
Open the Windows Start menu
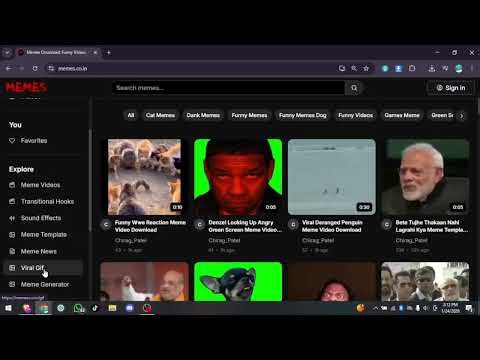(x=8, y=308)
